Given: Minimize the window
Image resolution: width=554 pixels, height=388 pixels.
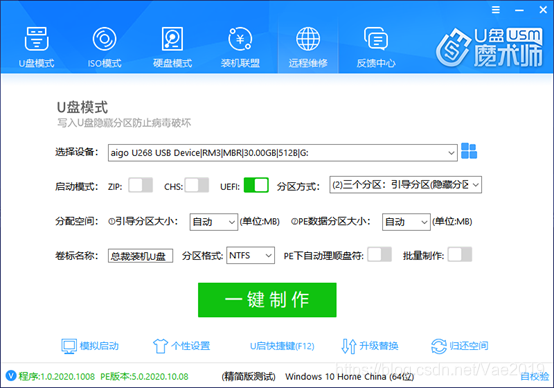Looking at the screenshot, I should tap(519, 10).
